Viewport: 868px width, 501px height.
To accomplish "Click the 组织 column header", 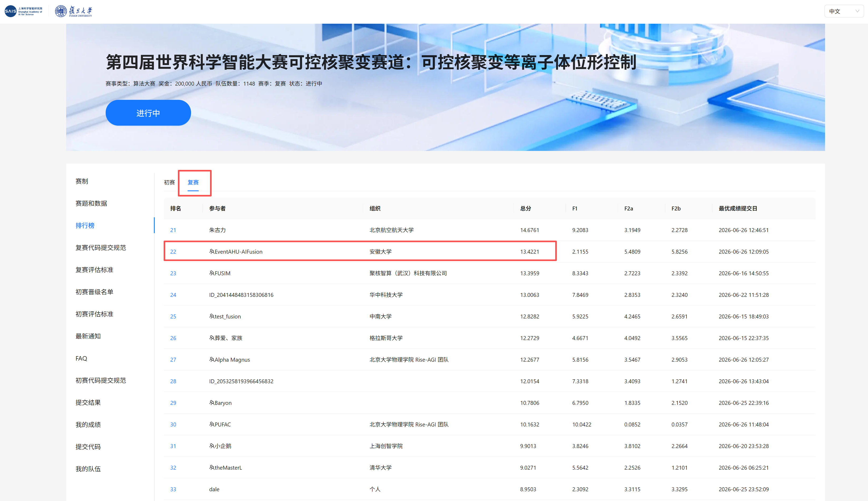I will pos(375,209).
